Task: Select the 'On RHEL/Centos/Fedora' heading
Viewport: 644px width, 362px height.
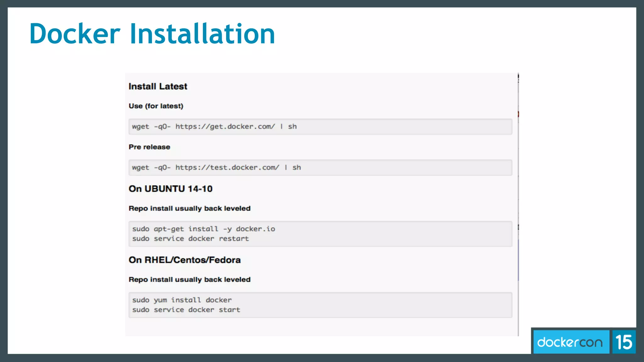Action: click(185, 260)
